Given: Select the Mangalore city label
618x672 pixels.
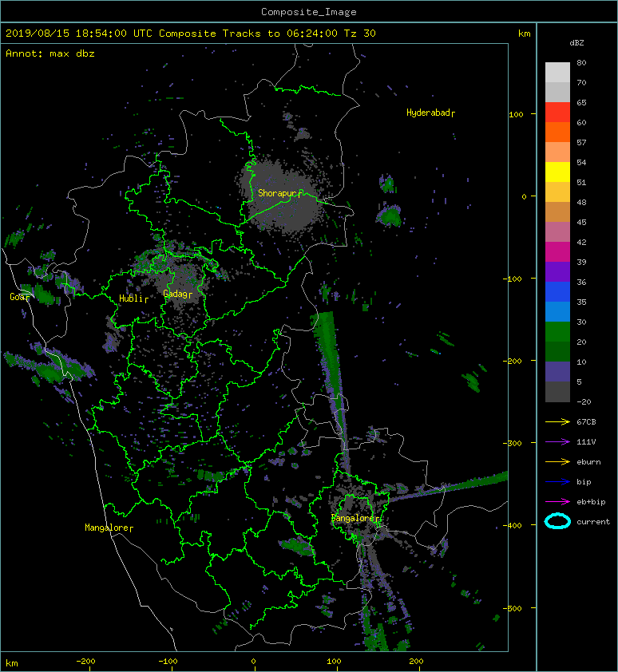Looking at the screenshot, I should pos(109,528).
